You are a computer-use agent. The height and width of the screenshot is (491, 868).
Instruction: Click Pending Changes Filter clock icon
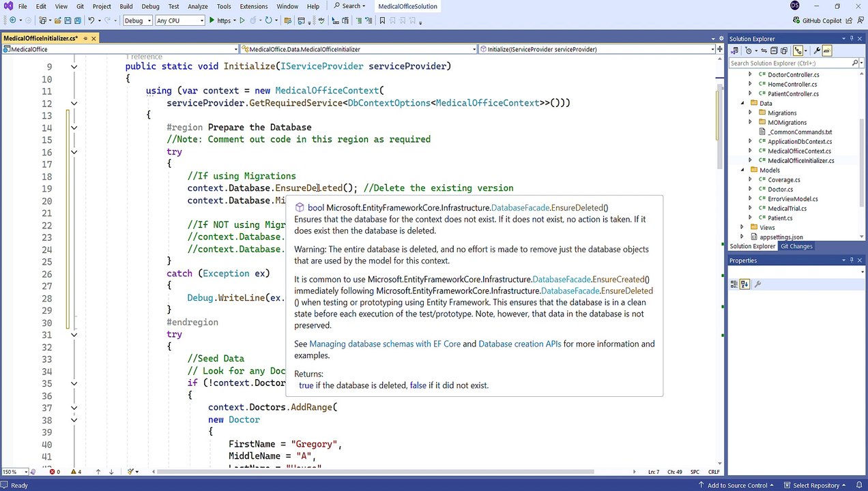749,50
